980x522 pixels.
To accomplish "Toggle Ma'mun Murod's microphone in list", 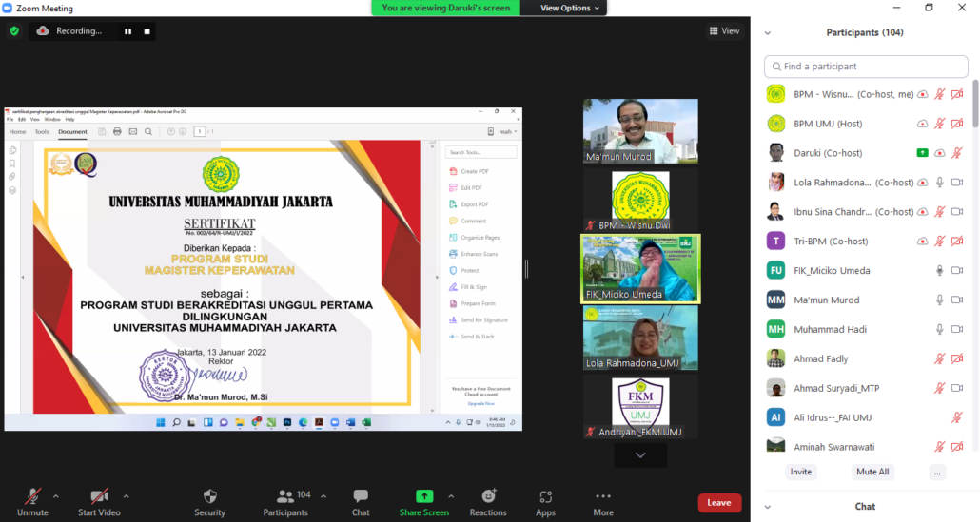I will tap(939, 300).
